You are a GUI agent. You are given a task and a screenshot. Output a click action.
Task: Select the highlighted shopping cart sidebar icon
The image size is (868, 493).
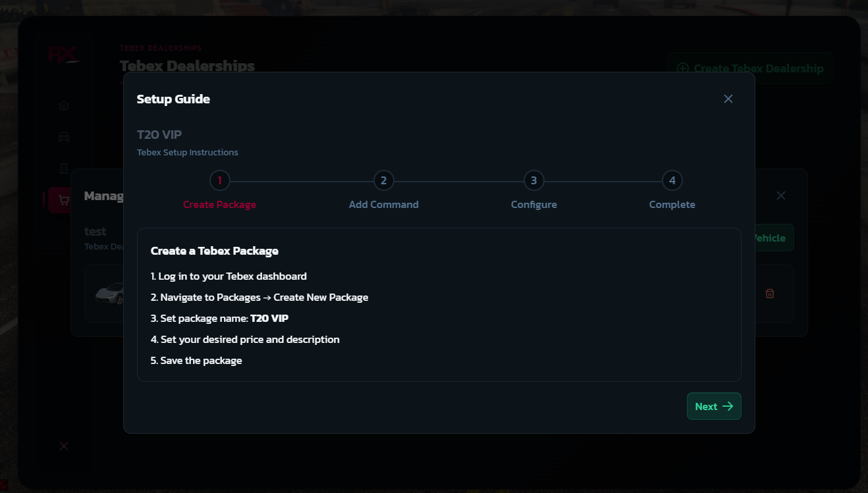tap(63, 199)
